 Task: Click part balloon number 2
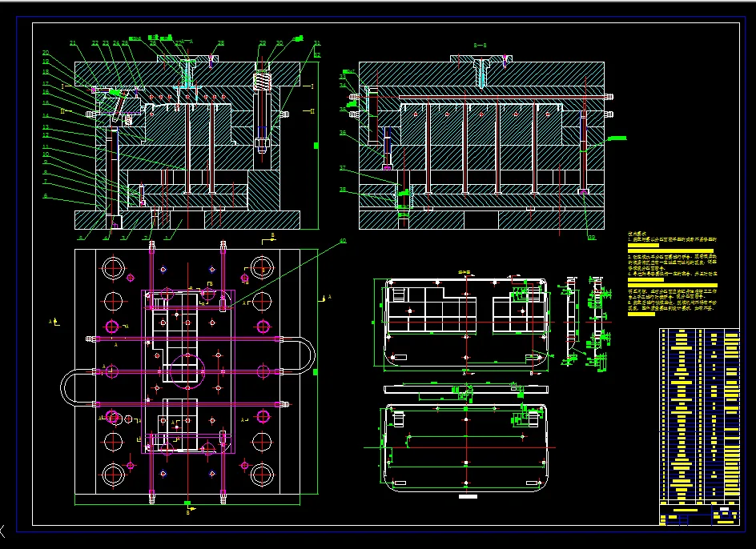click(145, 238)
